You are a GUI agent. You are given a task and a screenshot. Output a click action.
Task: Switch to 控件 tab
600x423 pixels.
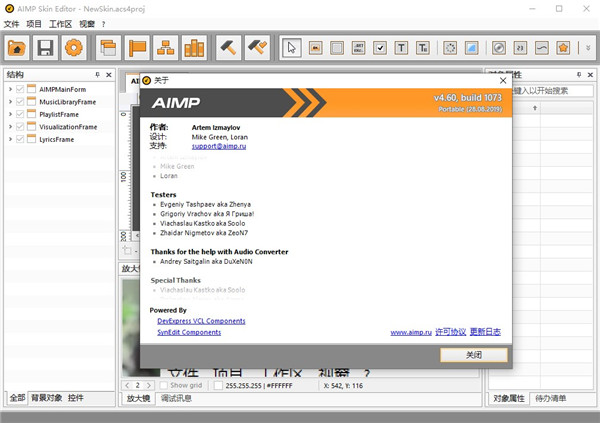point(75,398)
